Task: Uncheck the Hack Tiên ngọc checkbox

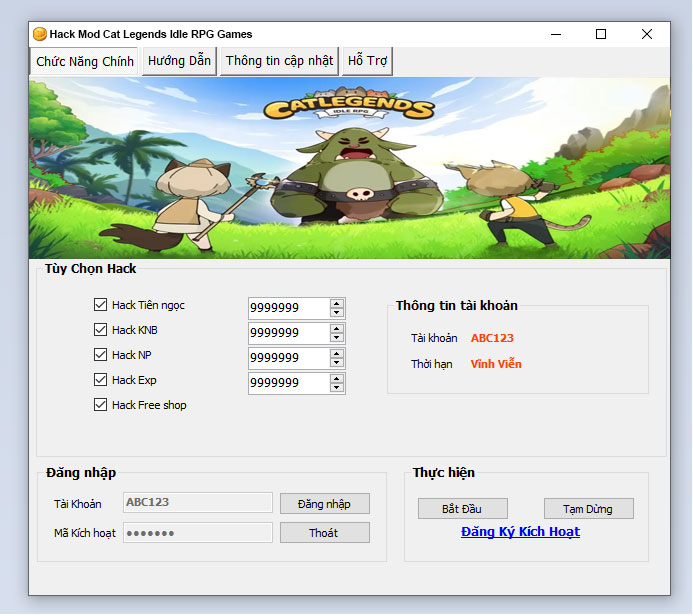Action: point(100,304)
